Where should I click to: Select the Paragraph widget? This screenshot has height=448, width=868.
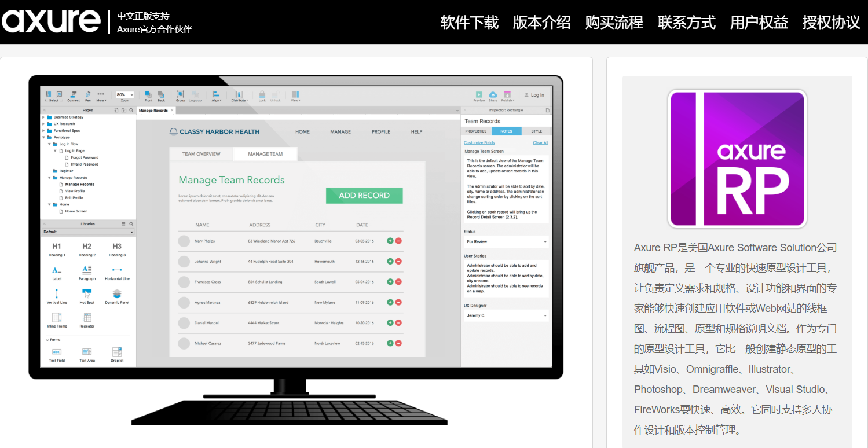point(87,273)
